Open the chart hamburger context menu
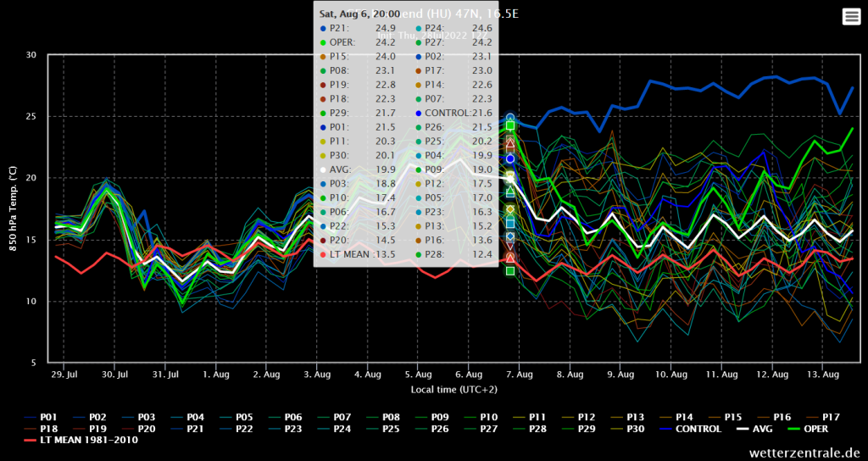 coord(849,17)
